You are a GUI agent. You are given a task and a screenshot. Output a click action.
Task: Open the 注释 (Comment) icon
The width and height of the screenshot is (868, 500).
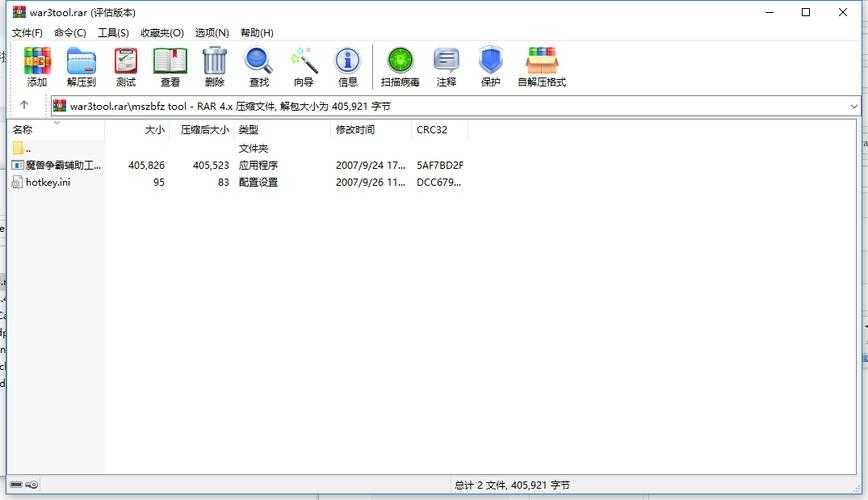click(x=446, y=61)
